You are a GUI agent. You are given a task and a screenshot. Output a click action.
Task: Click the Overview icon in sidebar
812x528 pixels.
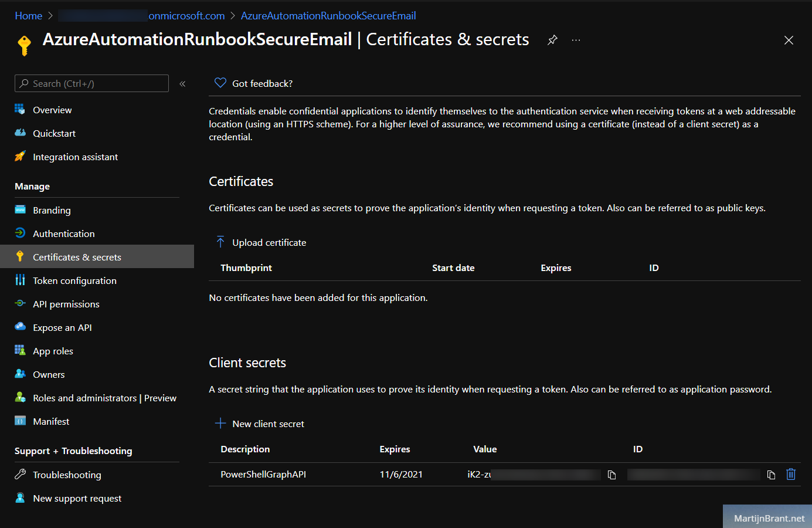coord(20,109)
